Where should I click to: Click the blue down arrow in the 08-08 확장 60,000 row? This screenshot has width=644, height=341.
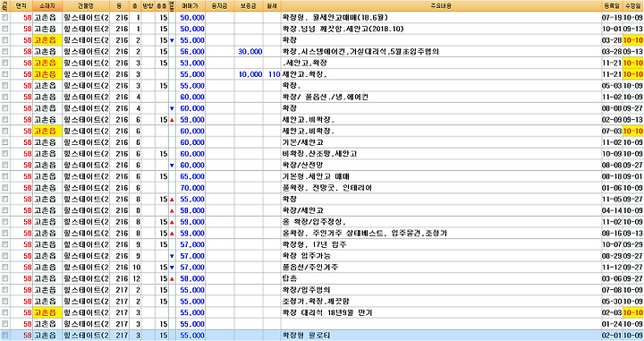coord(172,109)
